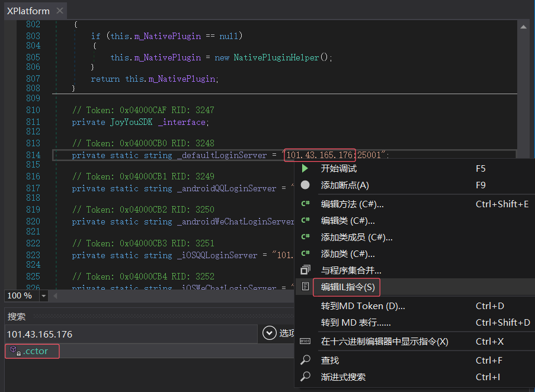Select 添加类 (C#)... in the context menu

point(348,254)
